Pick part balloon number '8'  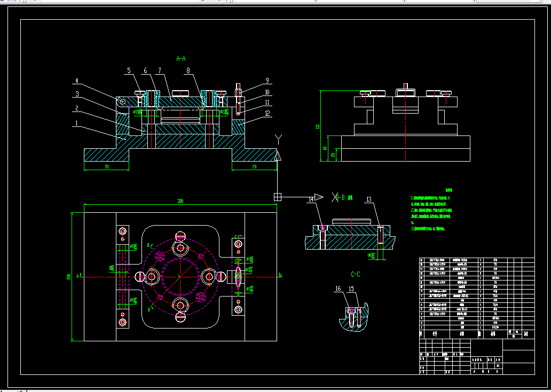(188, 70)
